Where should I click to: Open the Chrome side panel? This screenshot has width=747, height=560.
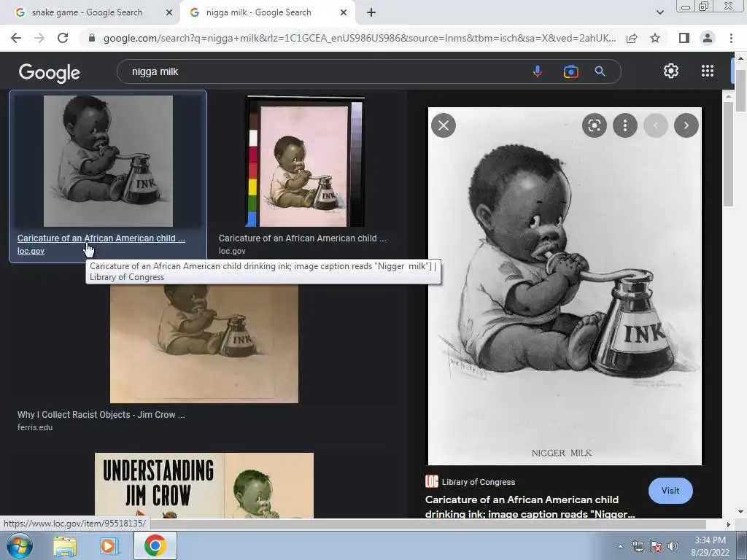[684, 38]
